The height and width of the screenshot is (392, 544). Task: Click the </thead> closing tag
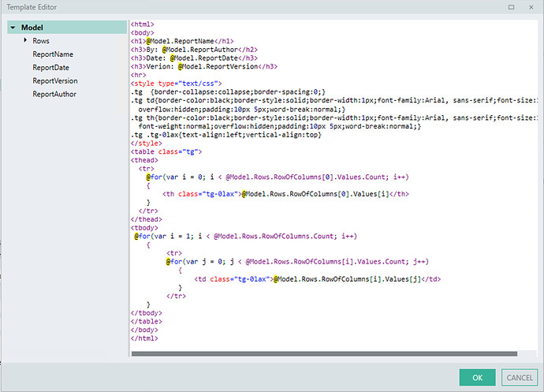[146, 219]
